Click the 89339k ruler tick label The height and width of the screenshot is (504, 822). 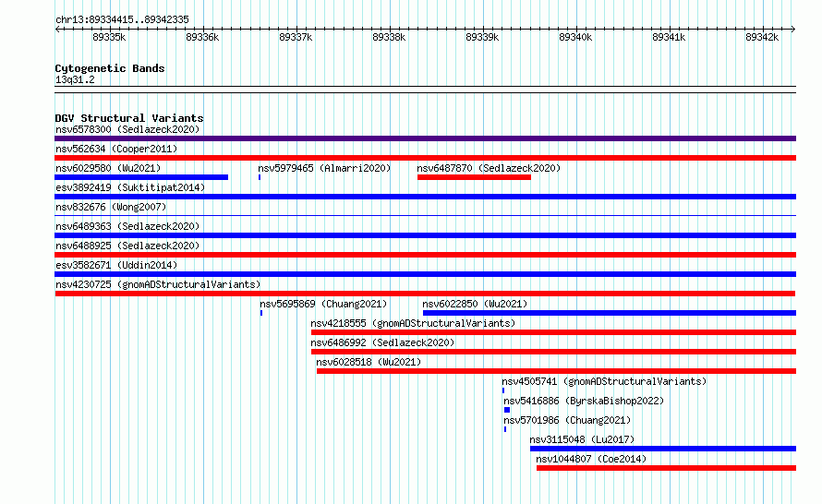[482, 37]
